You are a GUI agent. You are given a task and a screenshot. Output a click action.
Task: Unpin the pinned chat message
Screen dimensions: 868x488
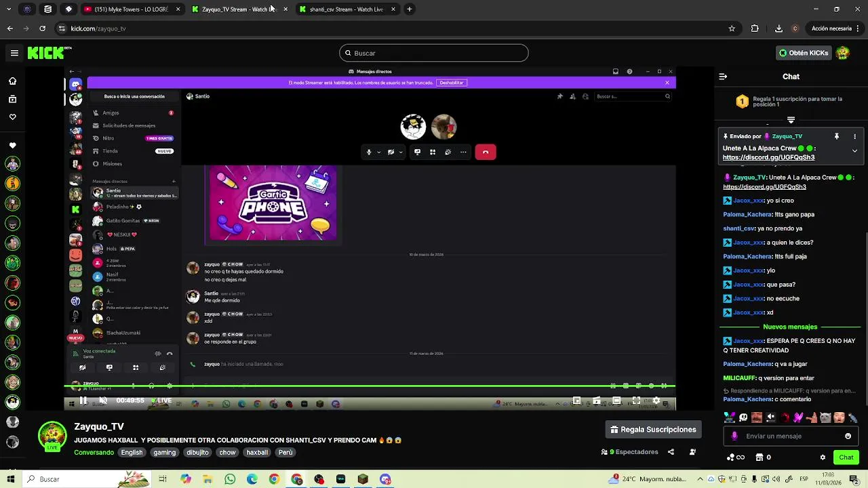(x=837, y=136)
